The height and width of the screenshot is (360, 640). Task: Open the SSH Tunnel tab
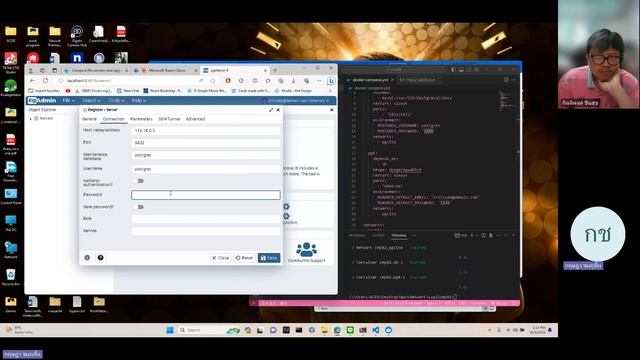(x=169, y=119)
